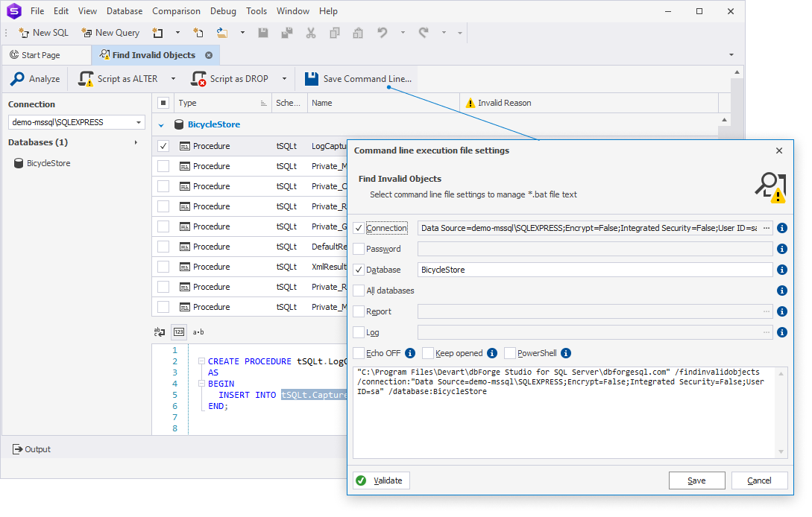Open the Comparison menu

tap(176, 11)
